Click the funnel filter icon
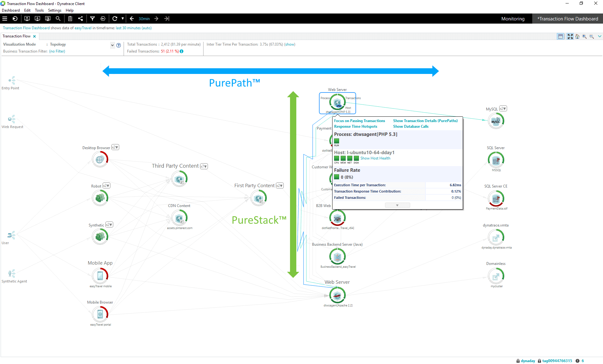603x364 pixels. pos(92,19)
